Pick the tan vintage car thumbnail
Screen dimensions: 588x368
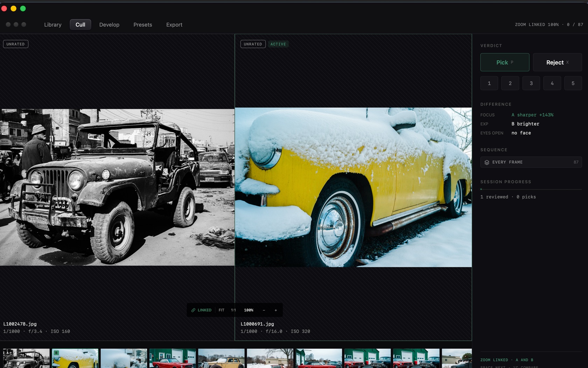[x=221, y=358]
